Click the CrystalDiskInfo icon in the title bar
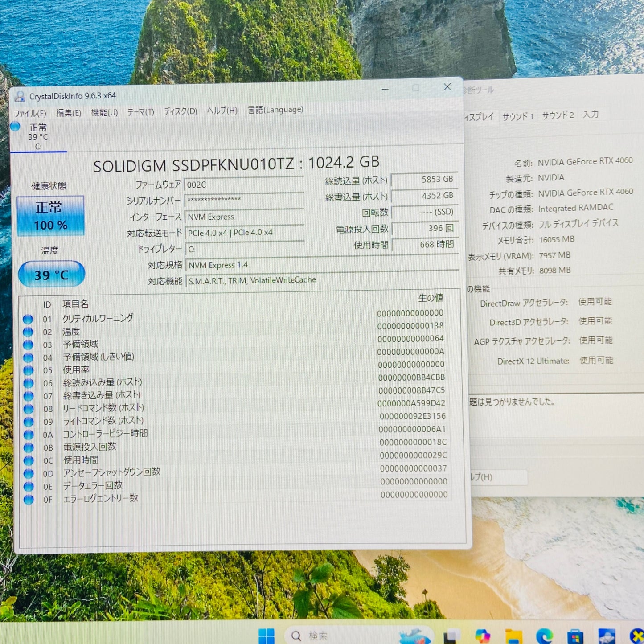The height and width of the screenshot is (644, 644). point(21,95)
